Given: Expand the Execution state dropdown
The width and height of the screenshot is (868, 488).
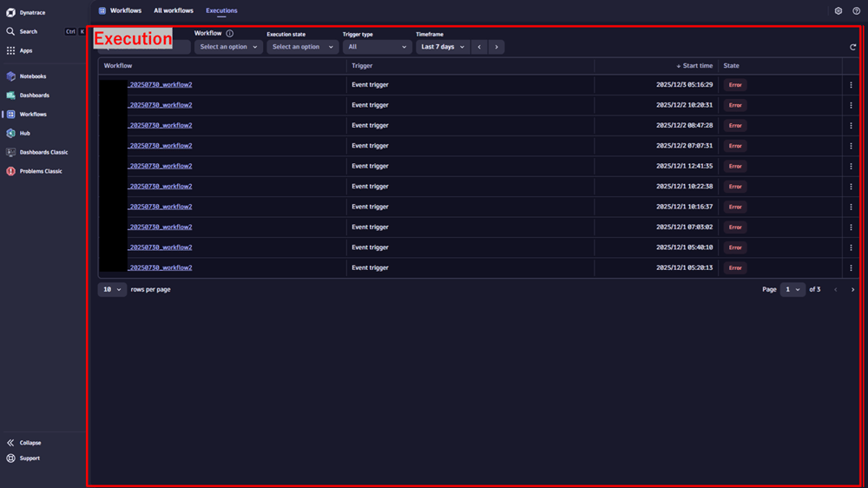Looking at the screenshot, I should tap(302, 47).
